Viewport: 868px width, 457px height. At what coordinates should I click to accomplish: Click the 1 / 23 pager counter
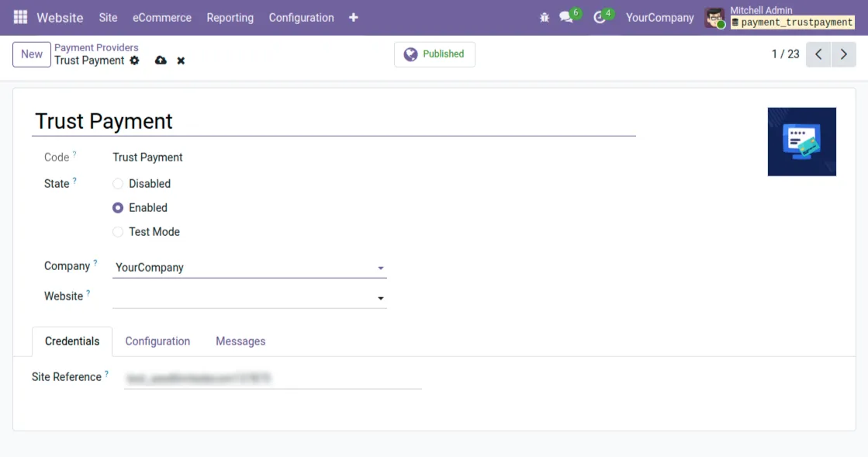tap(785, 54)
